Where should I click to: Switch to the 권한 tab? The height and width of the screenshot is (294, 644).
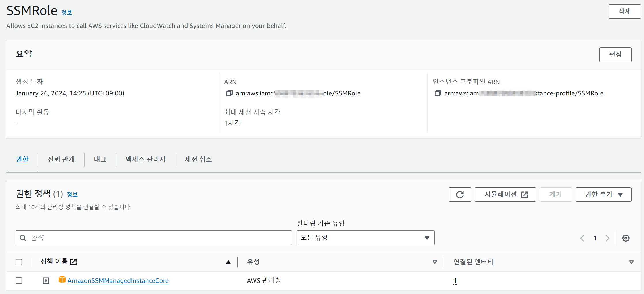(x=22, y=159)
